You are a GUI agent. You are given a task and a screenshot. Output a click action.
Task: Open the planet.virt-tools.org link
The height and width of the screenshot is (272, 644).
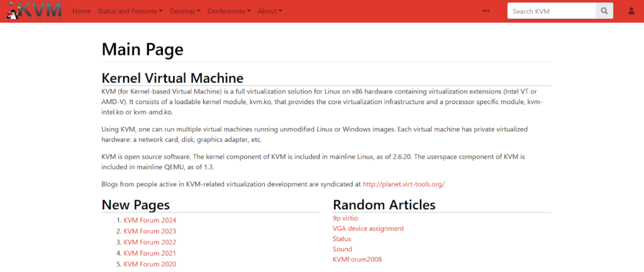403,184
